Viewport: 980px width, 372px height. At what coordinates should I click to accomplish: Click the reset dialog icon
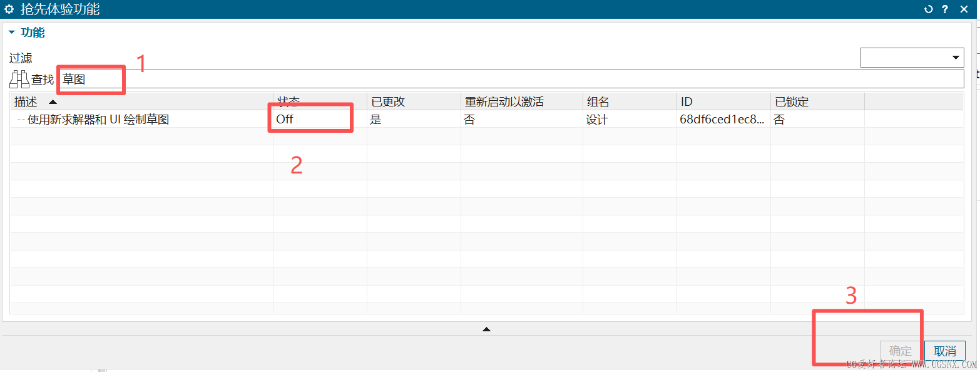coord(929,9)
